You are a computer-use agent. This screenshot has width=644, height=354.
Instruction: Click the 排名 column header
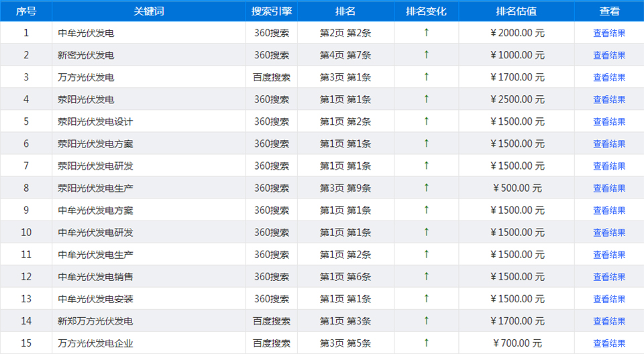(x=345, y=11)
